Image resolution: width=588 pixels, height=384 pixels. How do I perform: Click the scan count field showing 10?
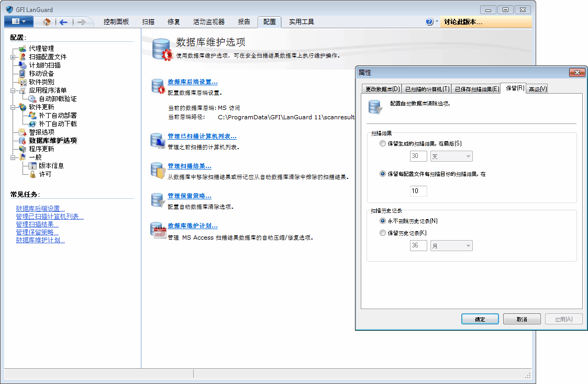click(x=418, y=191)
